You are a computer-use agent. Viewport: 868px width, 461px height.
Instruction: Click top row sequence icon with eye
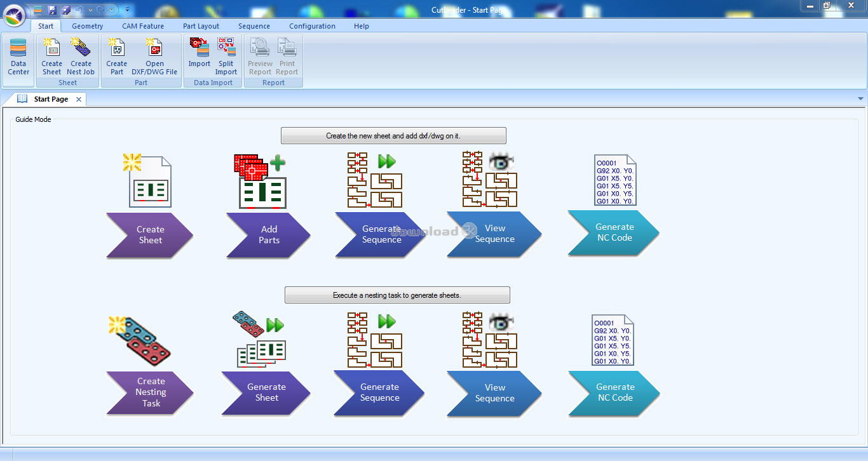coord(489,179)
